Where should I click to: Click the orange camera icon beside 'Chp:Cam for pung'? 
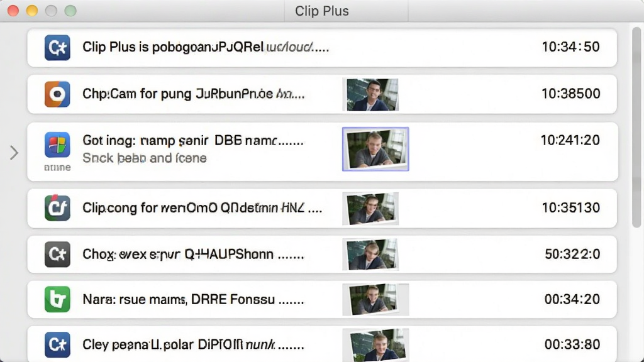(57, 94)
